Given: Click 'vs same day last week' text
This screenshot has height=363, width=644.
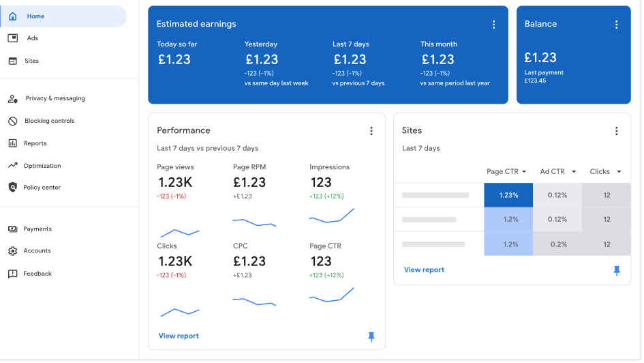Looking at the screenshot, I should pyautogui.click(x=277, y=83).
